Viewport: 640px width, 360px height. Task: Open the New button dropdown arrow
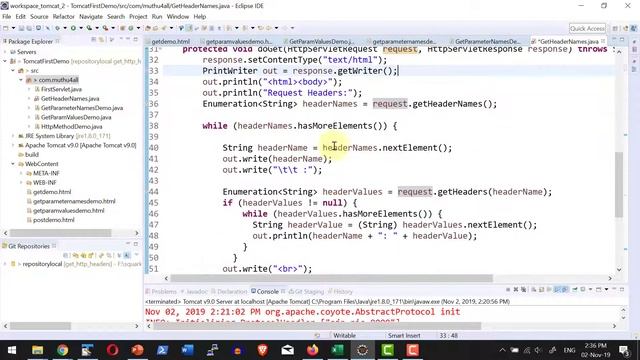tap(13, 28)
